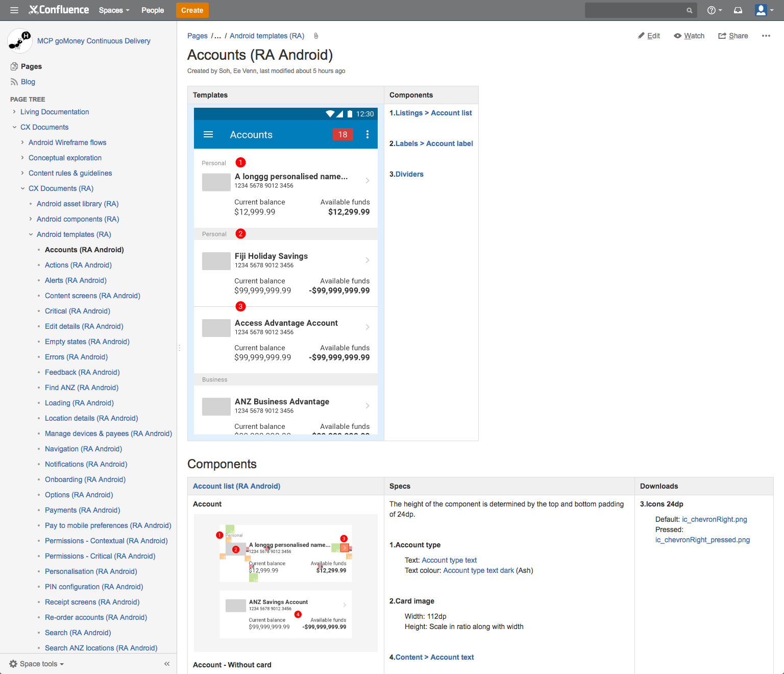Screen dimensions: 784x674
Task: Click the Confluence logo
Action: pyautogui.click(x=59, y=10)
